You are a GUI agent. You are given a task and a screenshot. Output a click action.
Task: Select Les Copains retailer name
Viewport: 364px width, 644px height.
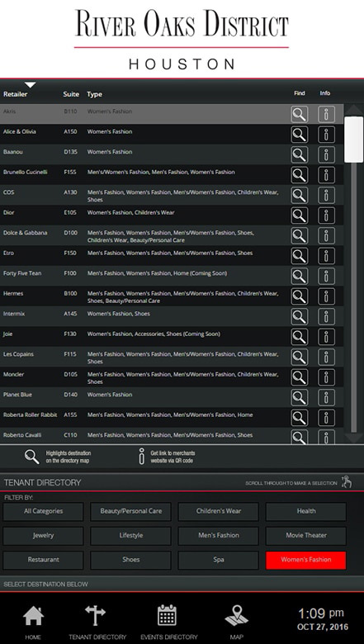(18, 354)
